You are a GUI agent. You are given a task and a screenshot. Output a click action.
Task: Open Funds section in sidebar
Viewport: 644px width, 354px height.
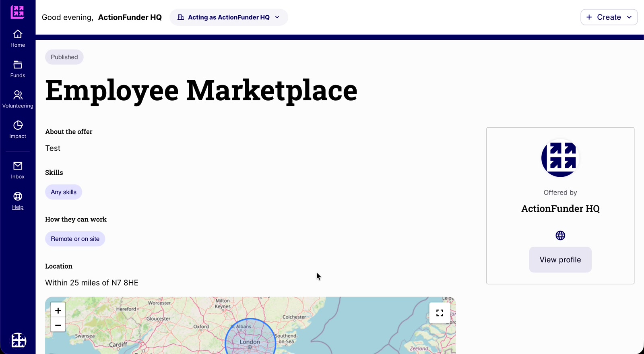point(18,69)
